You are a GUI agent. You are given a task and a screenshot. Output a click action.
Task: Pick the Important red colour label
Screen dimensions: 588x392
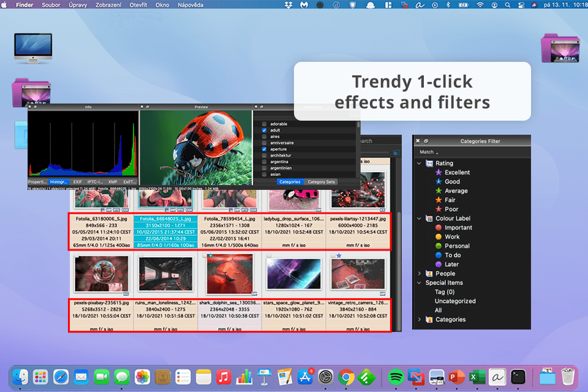tap(438, 228)
